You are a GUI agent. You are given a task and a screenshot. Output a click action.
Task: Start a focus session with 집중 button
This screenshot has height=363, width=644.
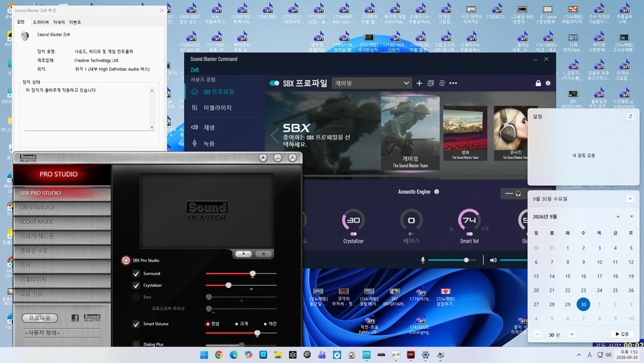(x=622, y=334)
